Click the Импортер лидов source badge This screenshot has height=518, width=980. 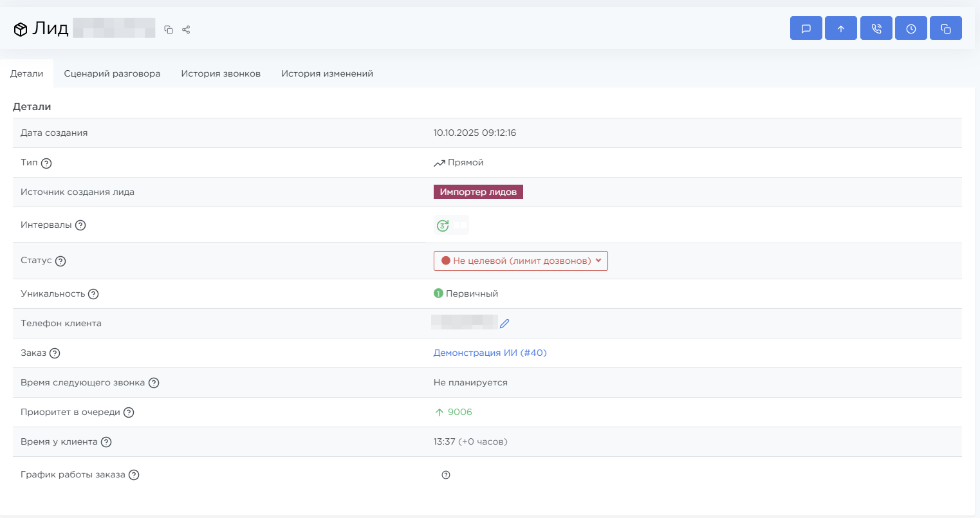[x=478, y=192]
